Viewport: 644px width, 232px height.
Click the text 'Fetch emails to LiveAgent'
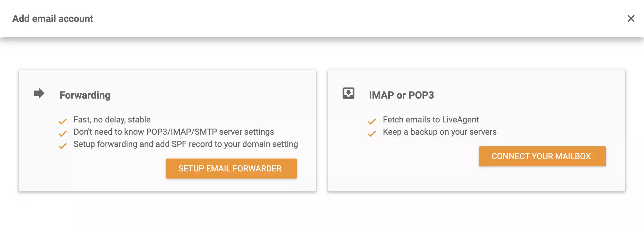click(x=431, y=120)
